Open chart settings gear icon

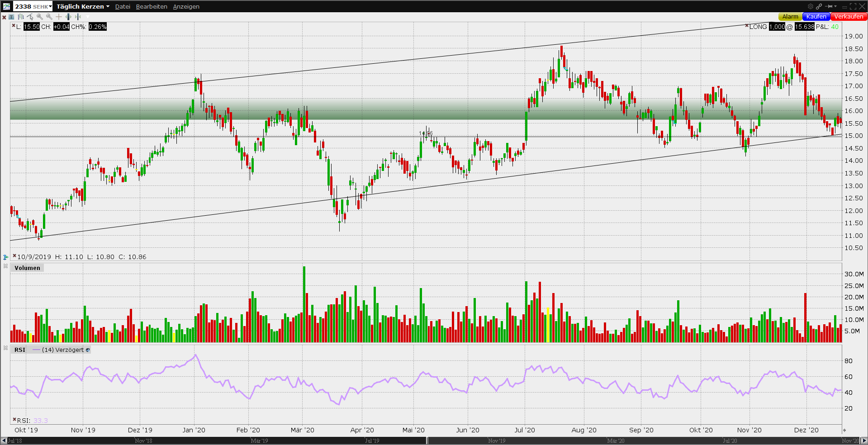[811, 6]
